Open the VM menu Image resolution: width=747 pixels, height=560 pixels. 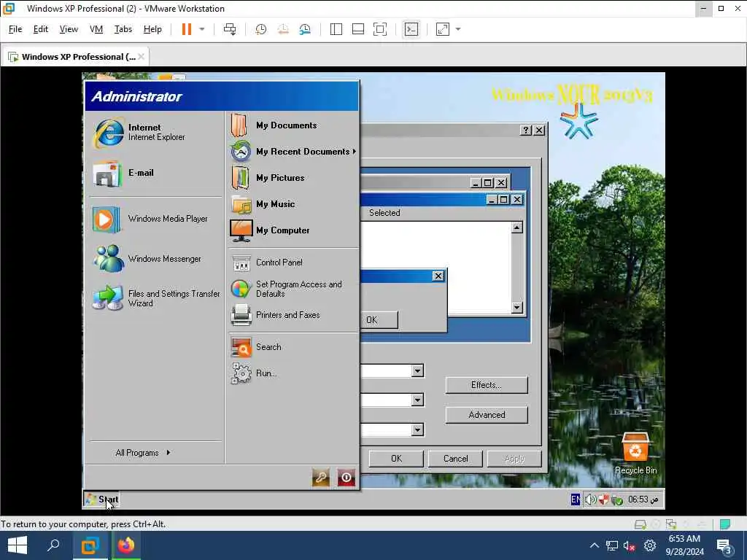point(96,29)
